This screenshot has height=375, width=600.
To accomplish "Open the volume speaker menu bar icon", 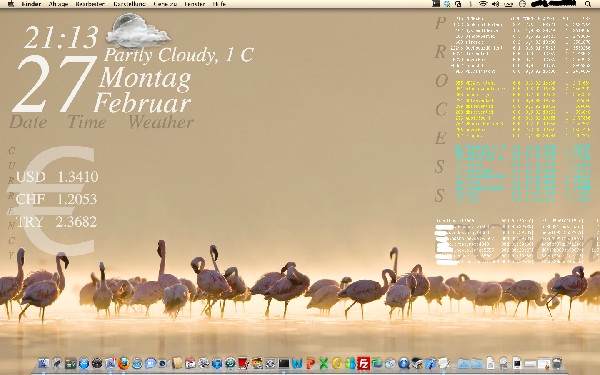I will tap(495, 4).
